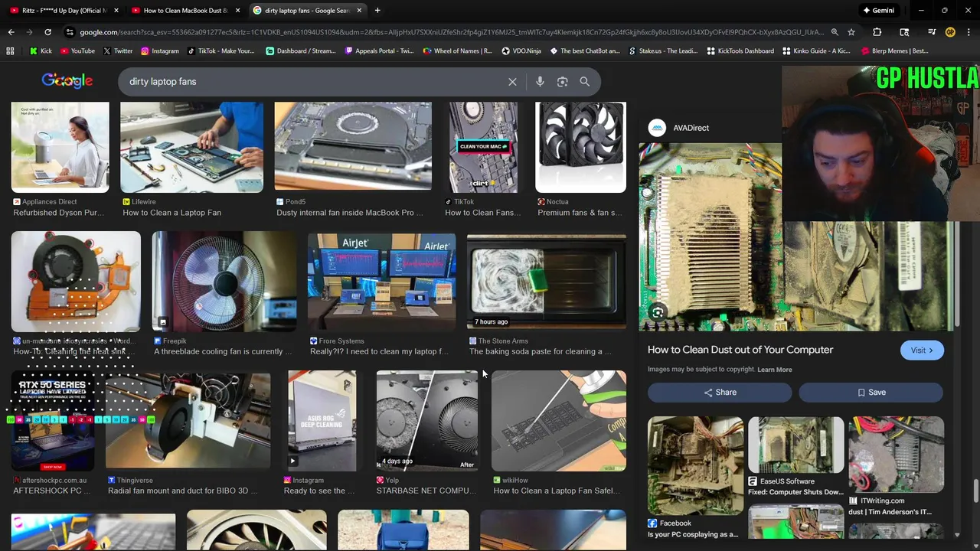This screenshot has height=551, width=980.
Task: Close the dirty laptop fans tab
Action: 359,11
